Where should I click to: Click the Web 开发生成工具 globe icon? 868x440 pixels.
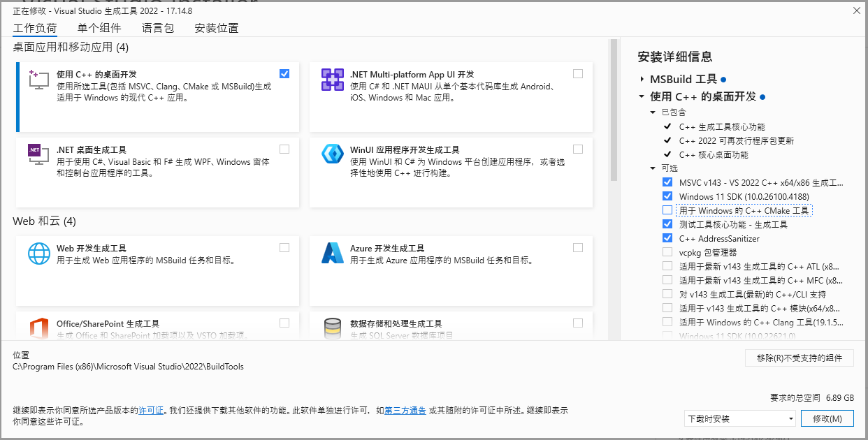tap(38, 253)
